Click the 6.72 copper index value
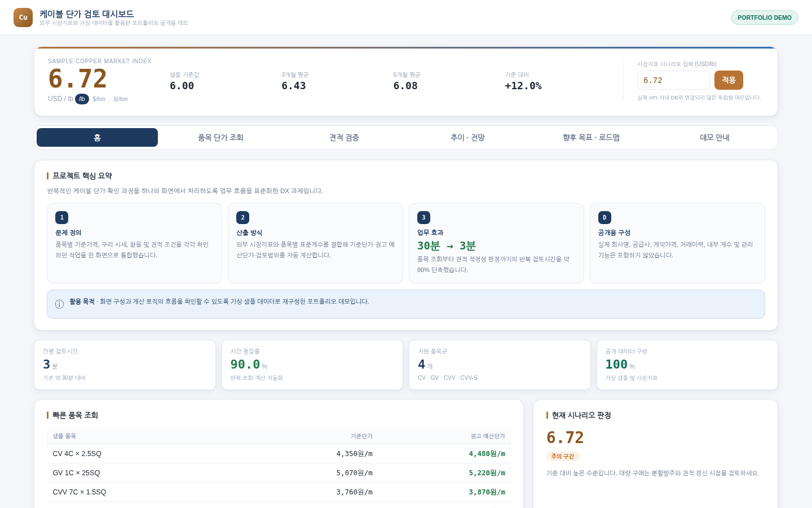The image size is (812, 508). pyautogui.click(x=78, y=78)
